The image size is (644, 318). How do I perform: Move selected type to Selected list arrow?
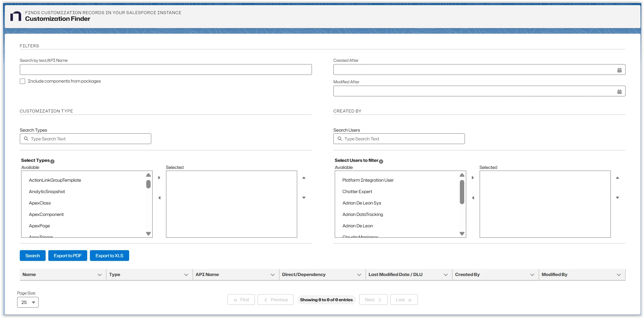[x=159, y=178]
